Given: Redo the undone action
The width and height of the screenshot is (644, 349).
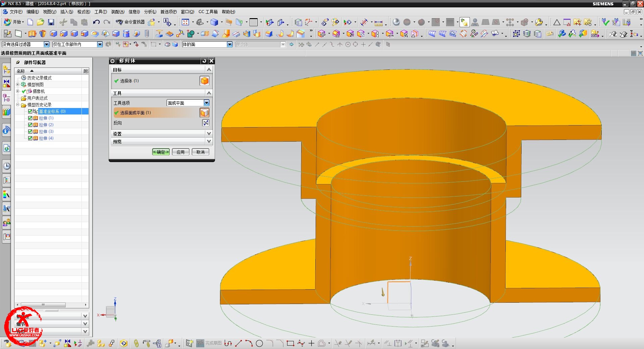Looking at the screenshot, I should tap(107, 22).
